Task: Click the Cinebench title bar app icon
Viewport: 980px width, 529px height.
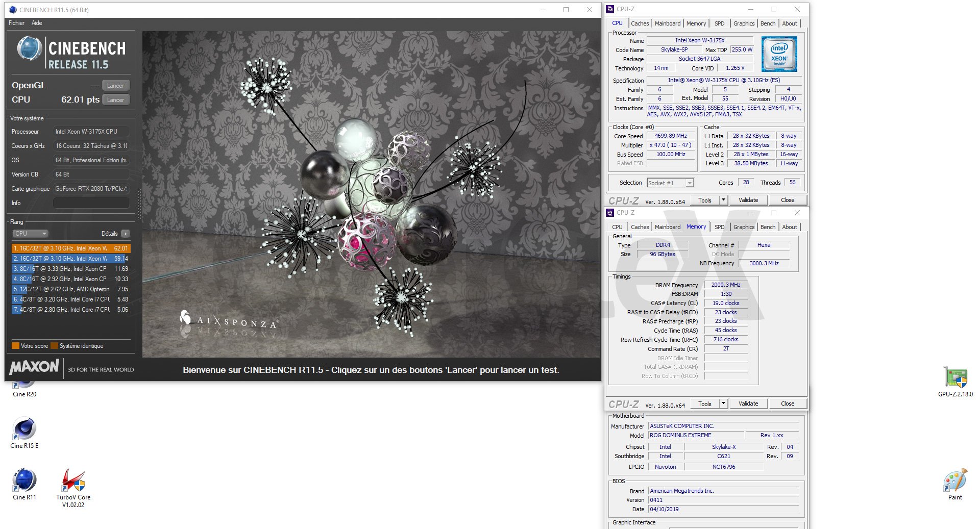Action: pyautogui.click(x=13, y=10)
